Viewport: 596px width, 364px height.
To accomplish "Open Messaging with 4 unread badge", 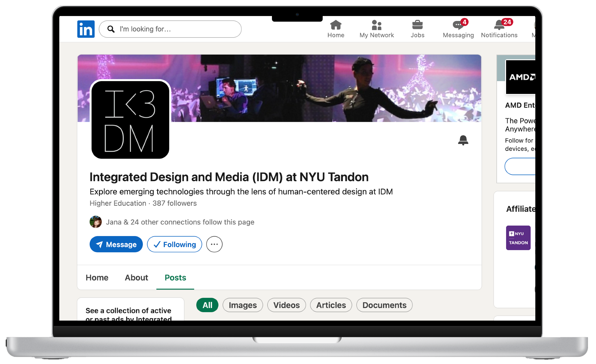I will 458,29.
